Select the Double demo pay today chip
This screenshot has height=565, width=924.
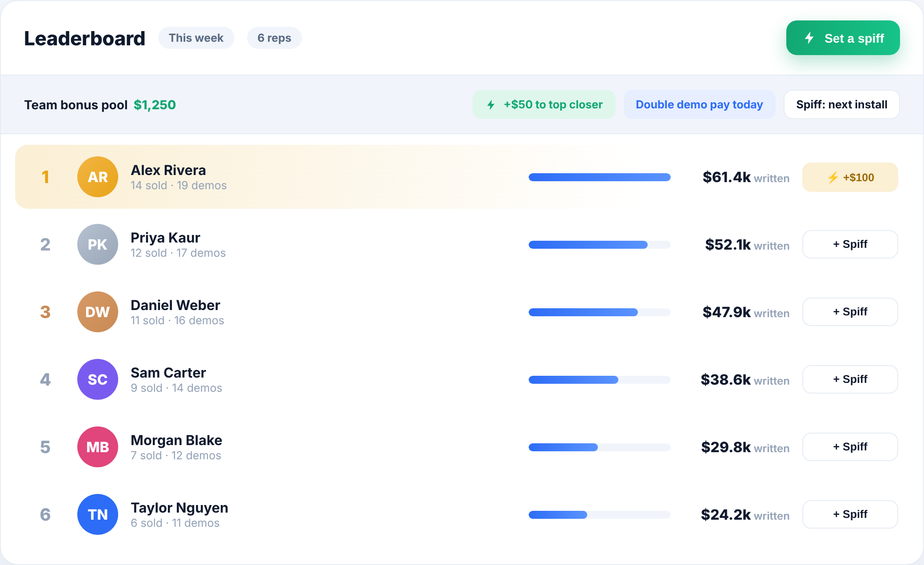(699, 104)
